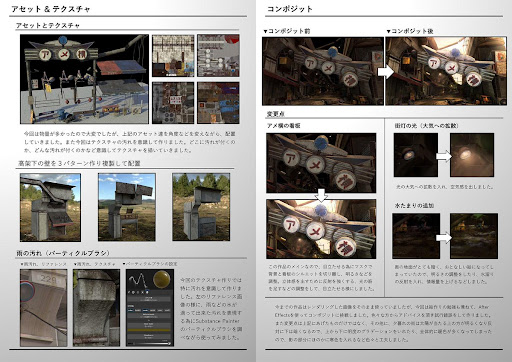Expand the コンポジット後 triangle marker
The width and height of the screenshot is (512, 362).
click(x=388, y=31)
